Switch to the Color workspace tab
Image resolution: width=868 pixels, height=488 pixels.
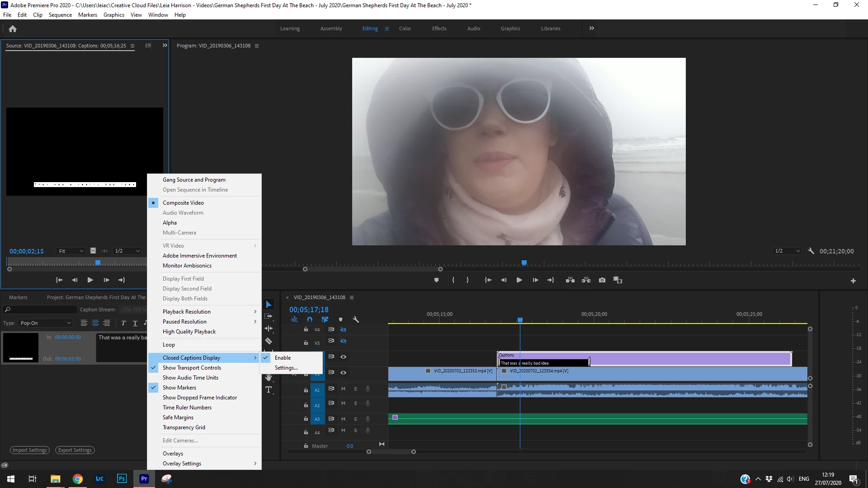click(x=405, y=28)
